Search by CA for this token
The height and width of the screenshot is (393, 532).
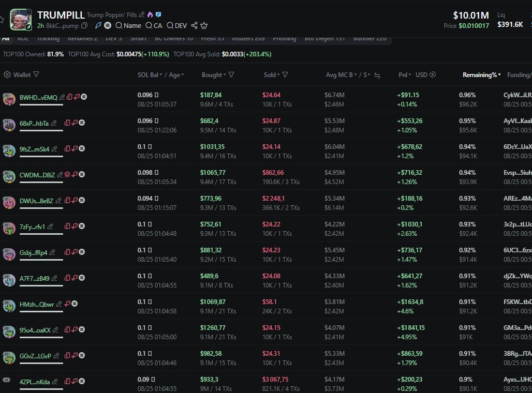point(154,25)
